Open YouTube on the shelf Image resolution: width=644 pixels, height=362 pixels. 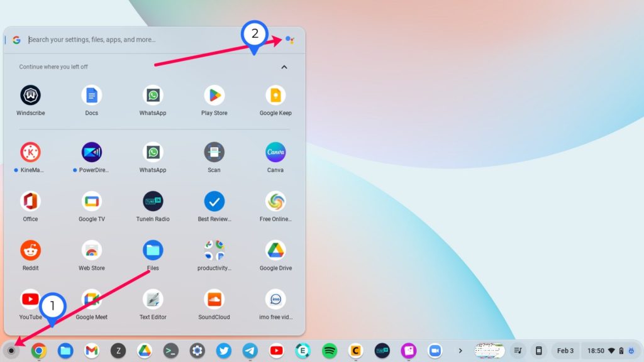(277, 351)
